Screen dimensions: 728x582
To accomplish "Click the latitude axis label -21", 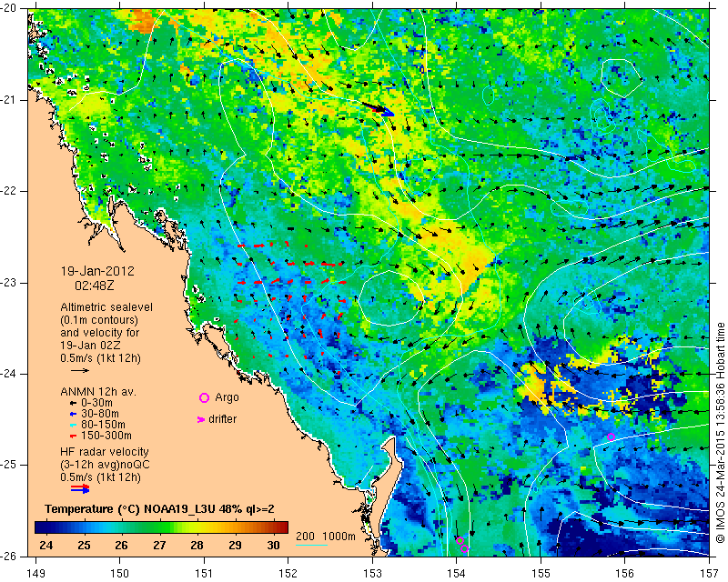I will 9,100.
